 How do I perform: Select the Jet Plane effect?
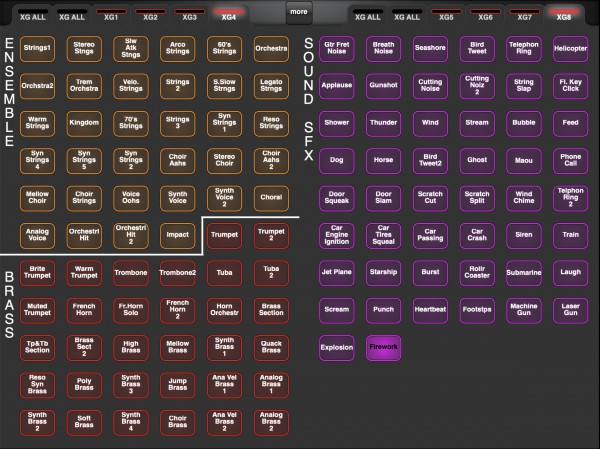[337, 273]
